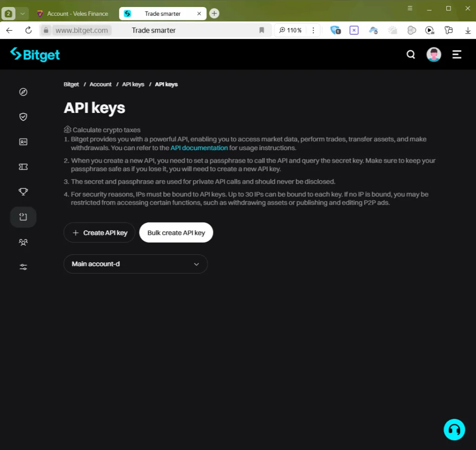Click the customer support chat bubble icon

point(454,430)
